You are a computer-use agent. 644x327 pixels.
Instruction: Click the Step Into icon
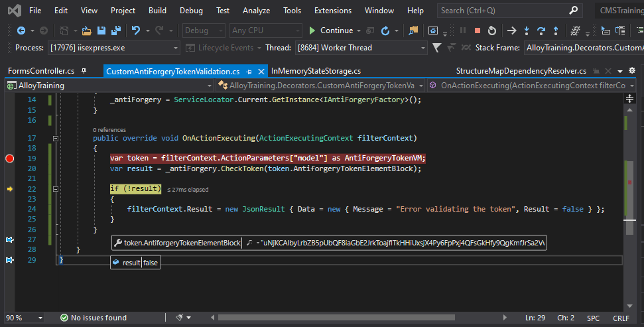tap(527, 31)
